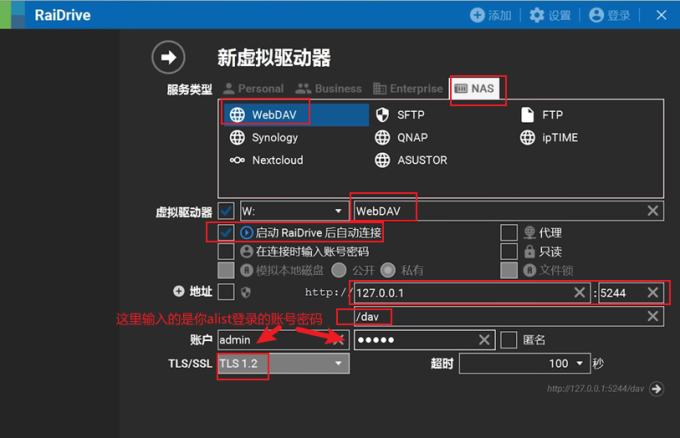The image size is (680, 438).
Task: Select the WebDAV service type
Action: click(x=295, y=114)
